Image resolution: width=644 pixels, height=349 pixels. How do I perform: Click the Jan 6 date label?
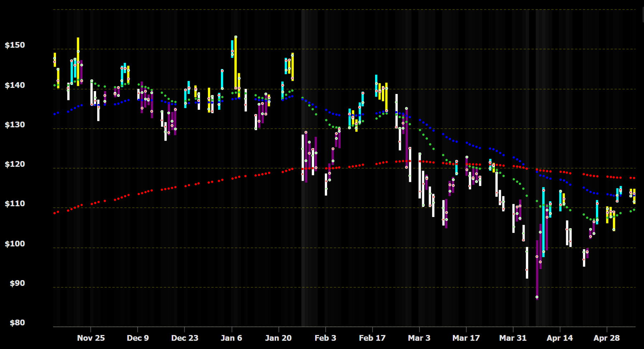(231, 338)
